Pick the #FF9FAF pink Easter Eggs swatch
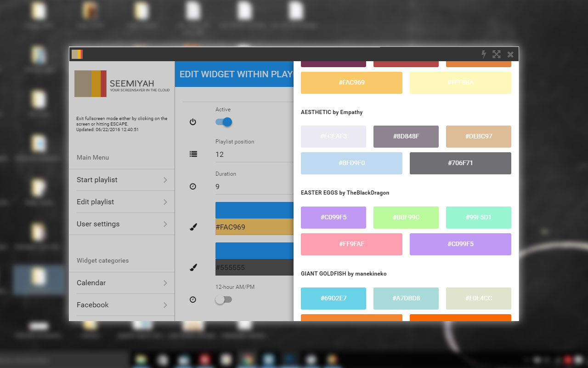 coord(351,244)
